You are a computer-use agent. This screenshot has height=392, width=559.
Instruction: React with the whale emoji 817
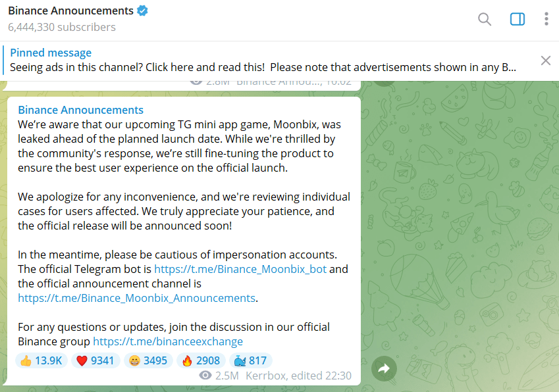(250, 360)
